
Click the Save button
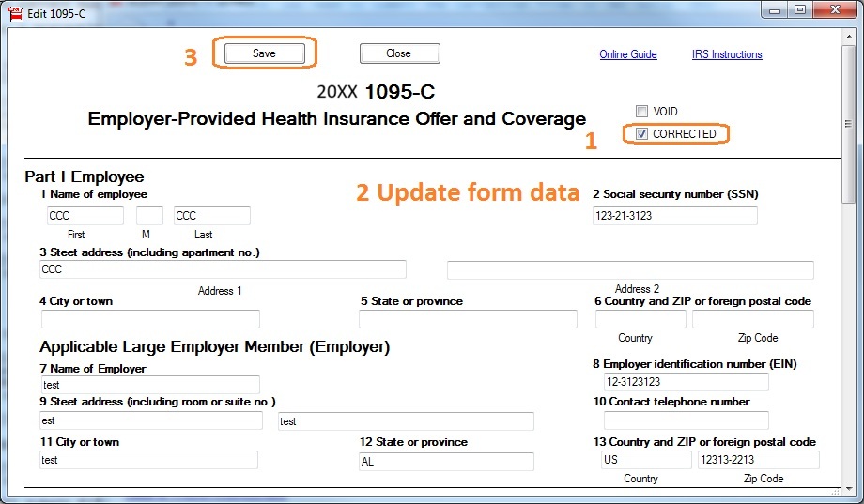click(264, 53)
